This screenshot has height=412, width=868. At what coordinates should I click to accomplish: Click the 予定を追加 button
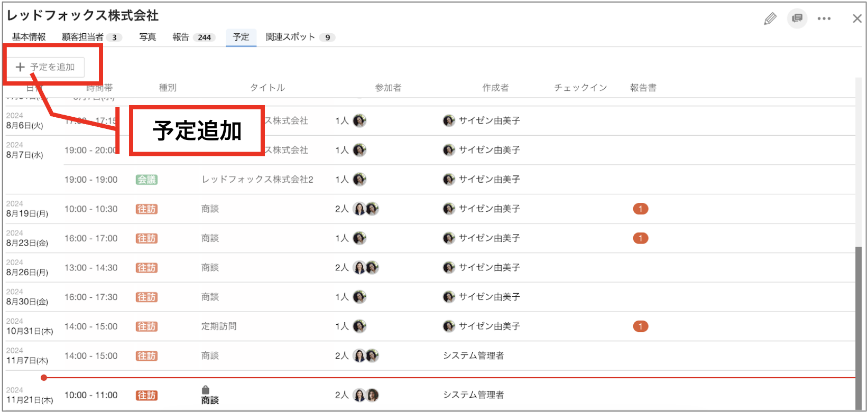click(x=45, y=67)
